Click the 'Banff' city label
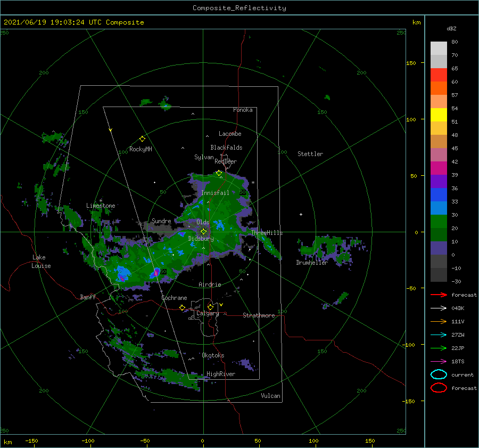Viewport: 479px width, 448px height. [88, 297]
